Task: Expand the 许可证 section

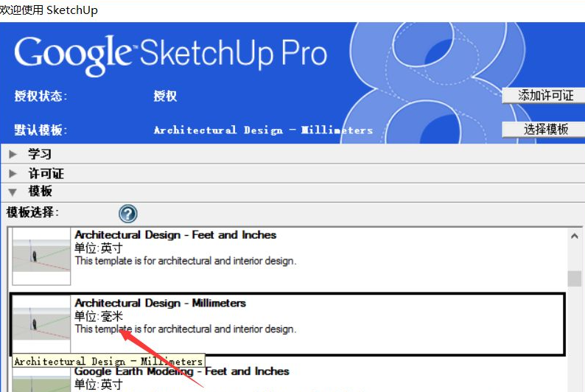Action: tap(13, 173)
